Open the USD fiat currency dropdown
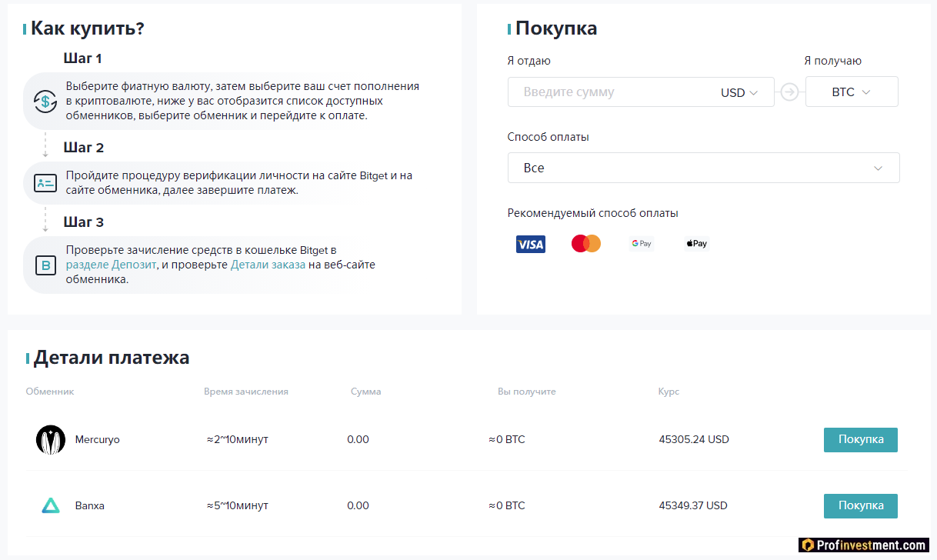Image resolution: width=937 pixels, height=560 pixels. [739, 92]
